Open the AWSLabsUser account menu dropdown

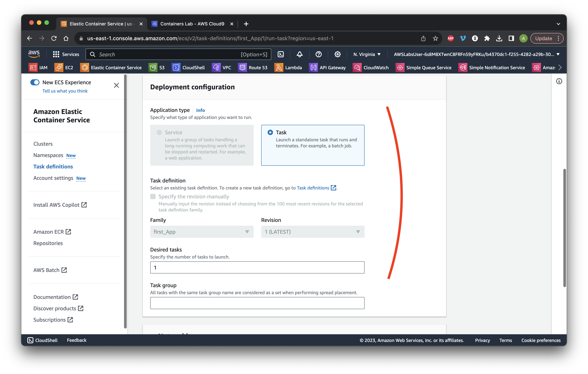[x=477, y=54]
